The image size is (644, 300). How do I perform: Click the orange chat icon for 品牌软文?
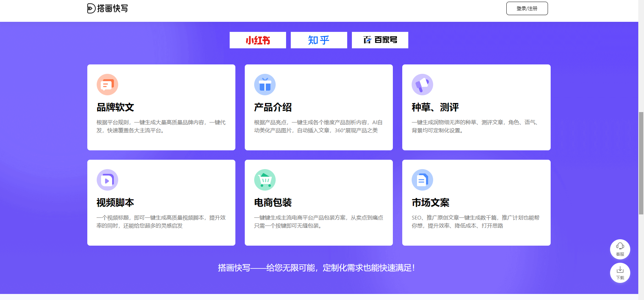pos(107,85)
